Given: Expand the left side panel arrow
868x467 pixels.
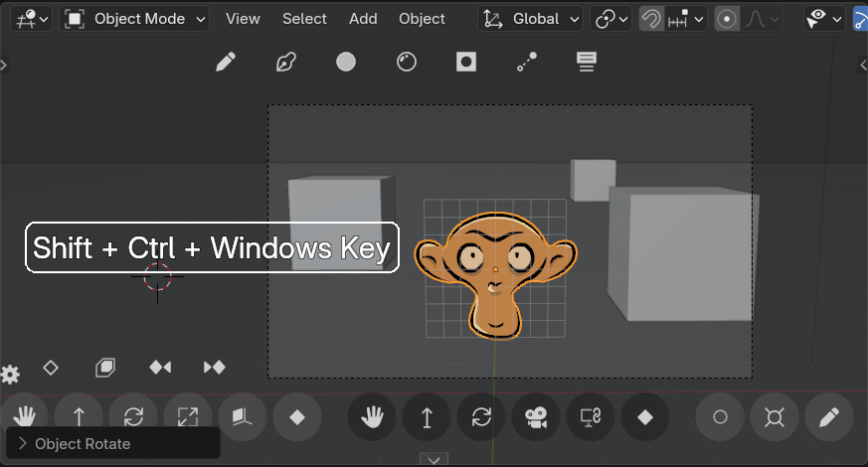Looking at the screenshot, I should [3, 66].
